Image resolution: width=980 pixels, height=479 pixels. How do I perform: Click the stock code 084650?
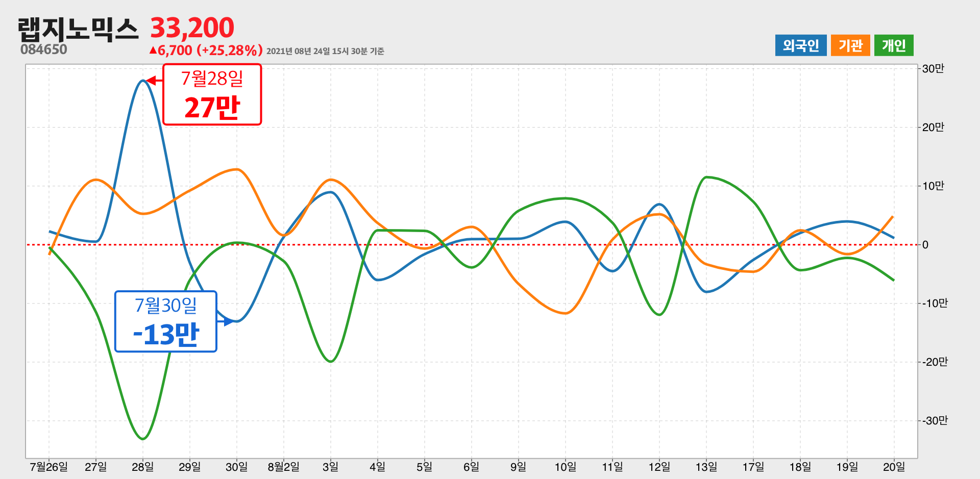tap(44, 49)
